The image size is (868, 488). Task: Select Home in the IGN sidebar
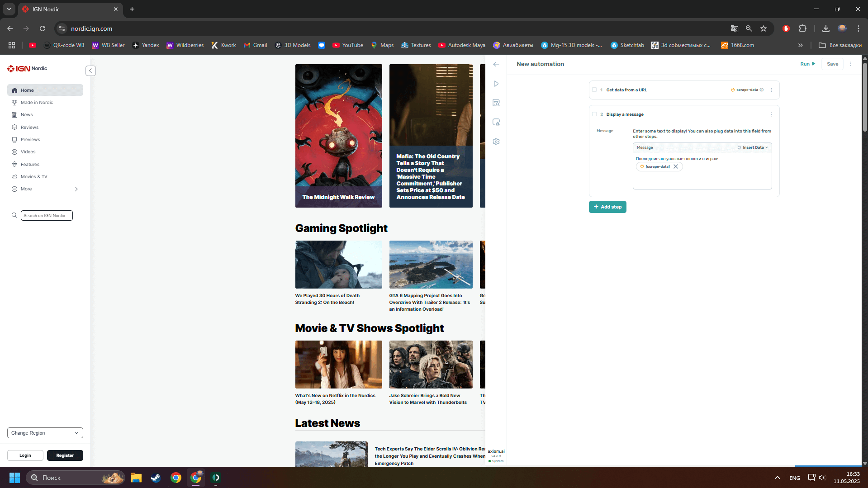click(45, 90)
